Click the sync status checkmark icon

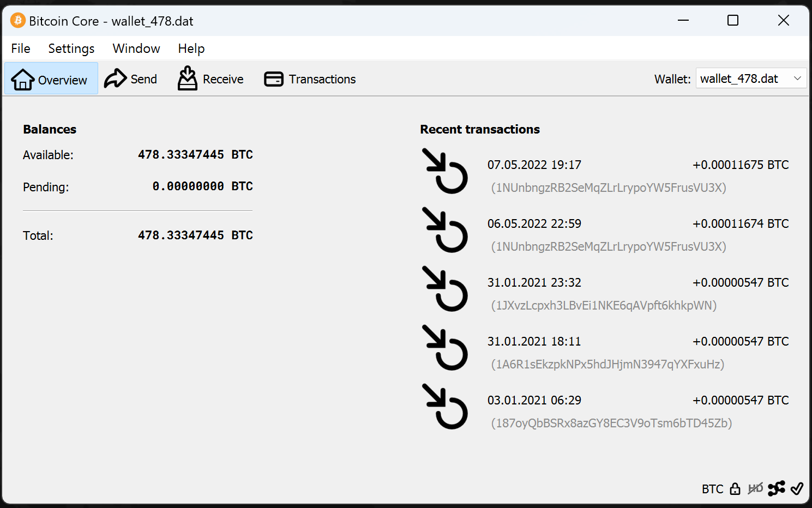coord(797,488)
